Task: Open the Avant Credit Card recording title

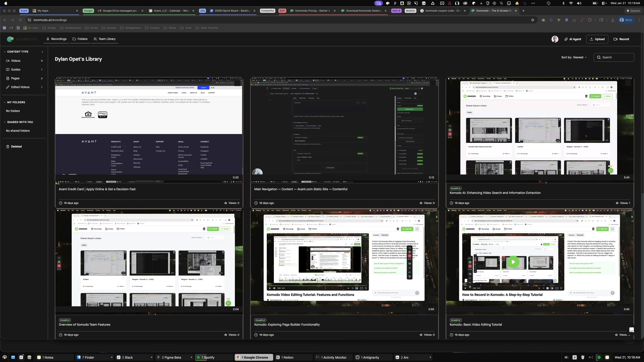Action: point(97,189)
